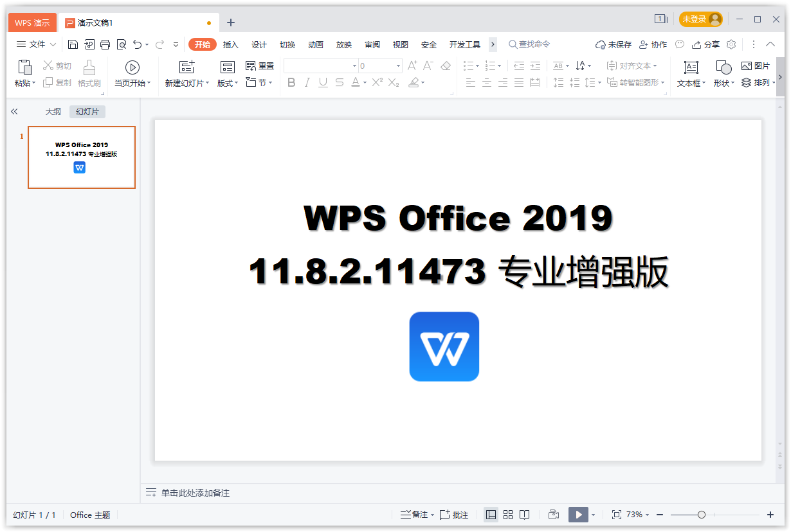Click the New Slide (新建幻灯片) icon
Screen dimensions: 791x532
[186, 67]
